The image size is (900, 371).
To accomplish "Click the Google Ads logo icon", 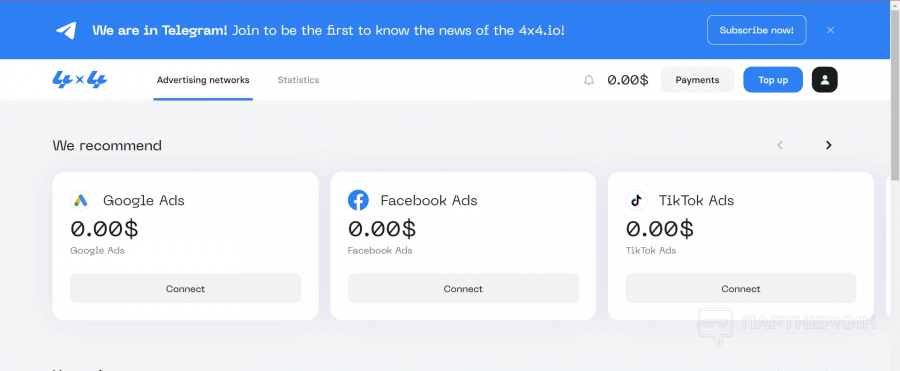I will tap(80, 200).
